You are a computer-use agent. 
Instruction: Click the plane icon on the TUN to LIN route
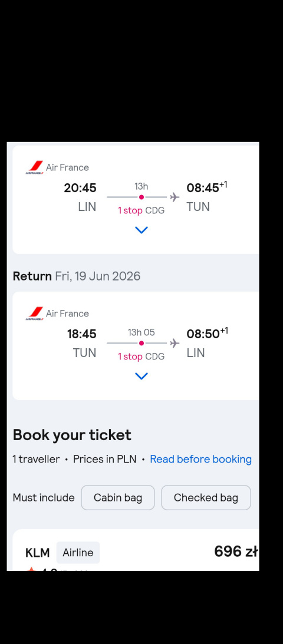175,343
